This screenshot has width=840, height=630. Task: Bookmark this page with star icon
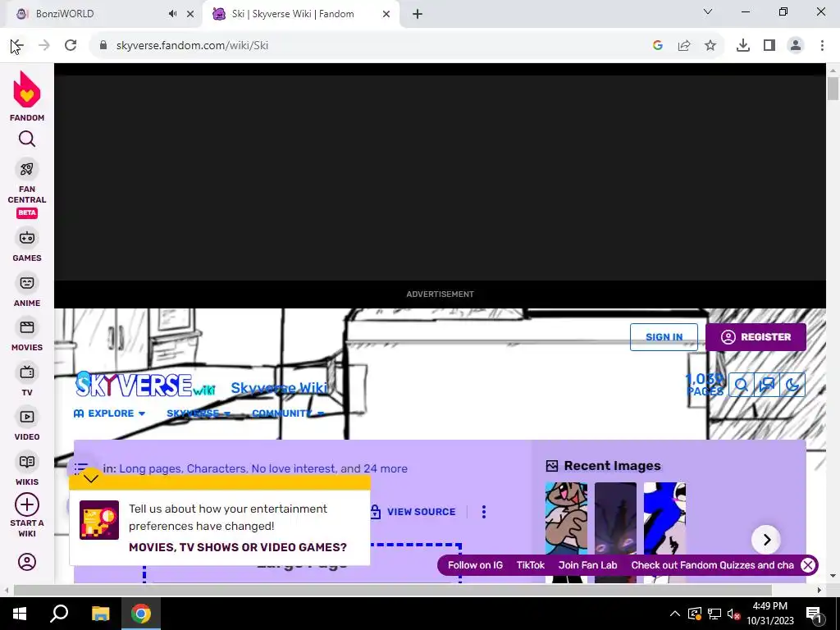pyautogui.click(x=710, y=46)
